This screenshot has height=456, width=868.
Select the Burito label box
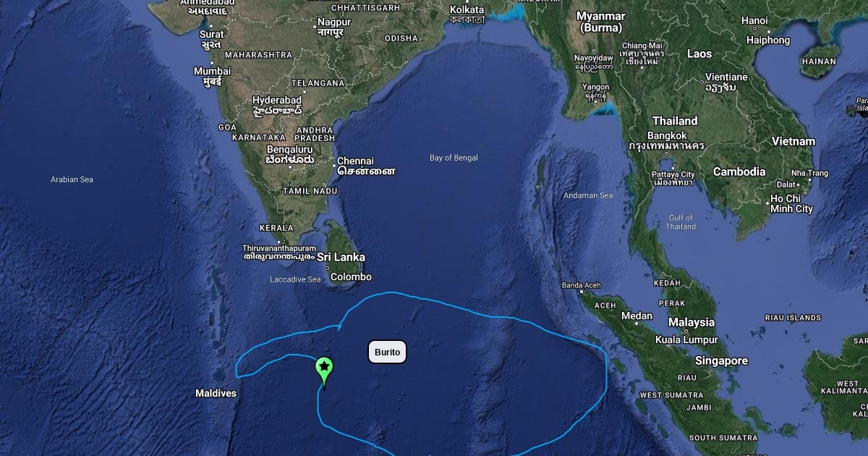click(x=388, y=352)
